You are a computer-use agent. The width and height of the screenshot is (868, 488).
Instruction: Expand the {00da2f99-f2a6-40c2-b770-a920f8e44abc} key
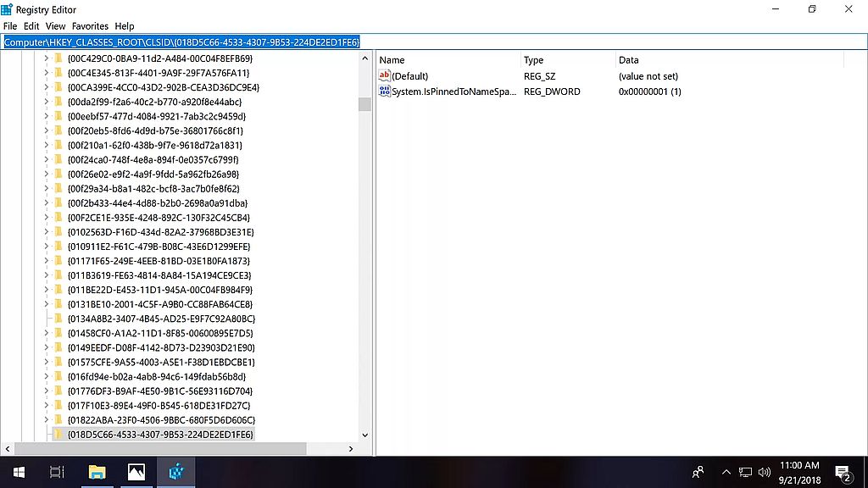(47, 102)
